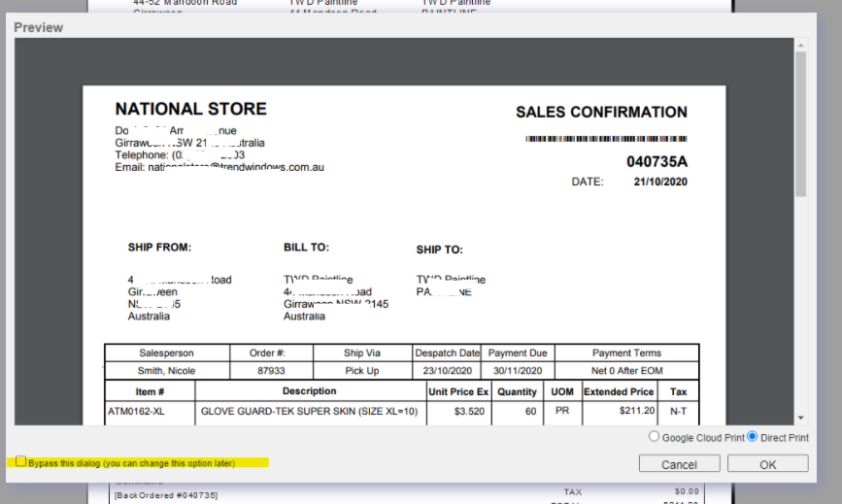Click the Tax column header
842x504 pixels.
[678, 391]
